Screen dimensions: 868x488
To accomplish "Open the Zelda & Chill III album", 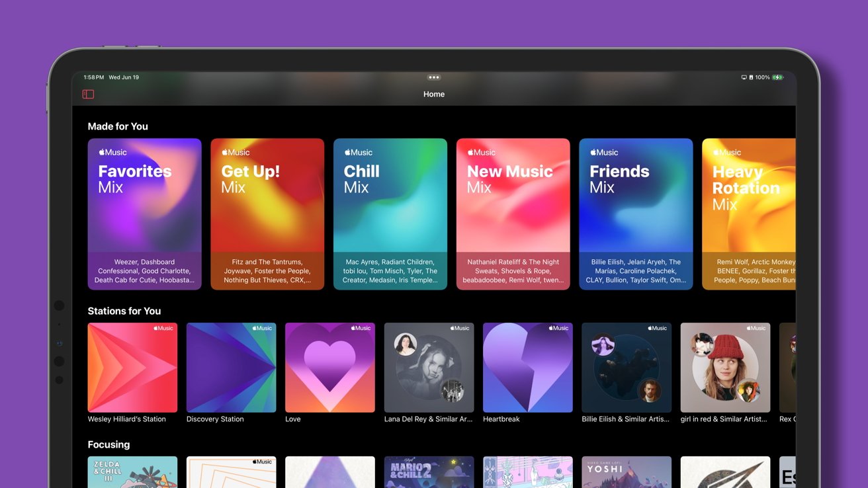I will point(132,472).
